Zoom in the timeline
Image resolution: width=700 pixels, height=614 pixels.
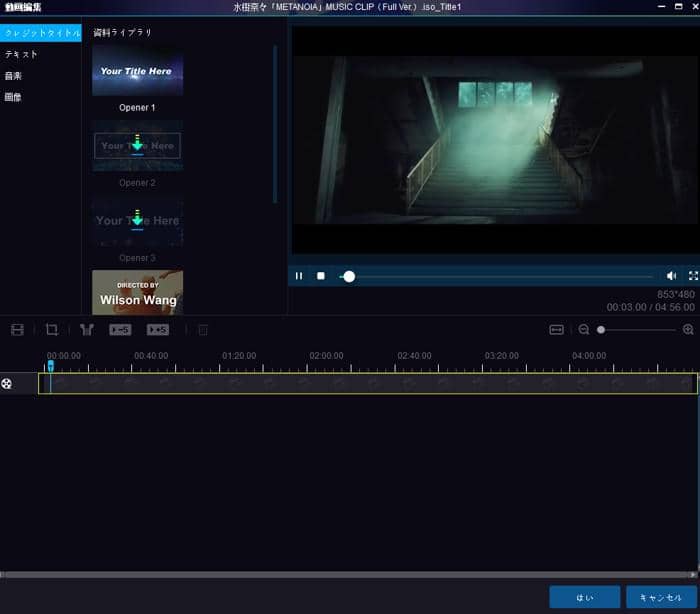688,329
